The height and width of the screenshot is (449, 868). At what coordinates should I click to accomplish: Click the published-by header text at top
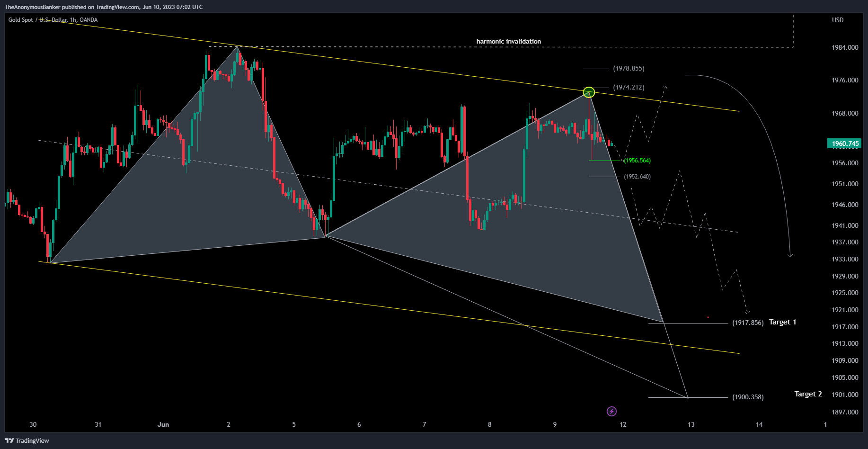coord(104,7)
